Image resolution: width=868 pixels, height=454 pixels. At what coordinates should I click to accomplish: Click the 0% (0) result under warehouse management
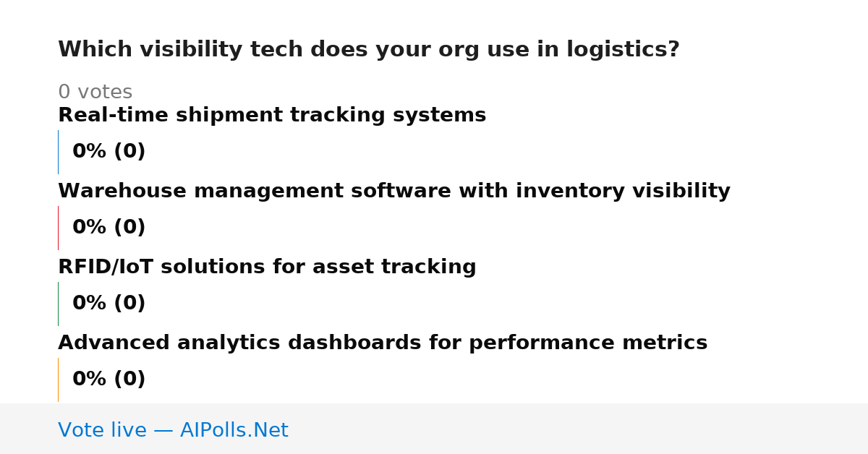click(109, 228)
